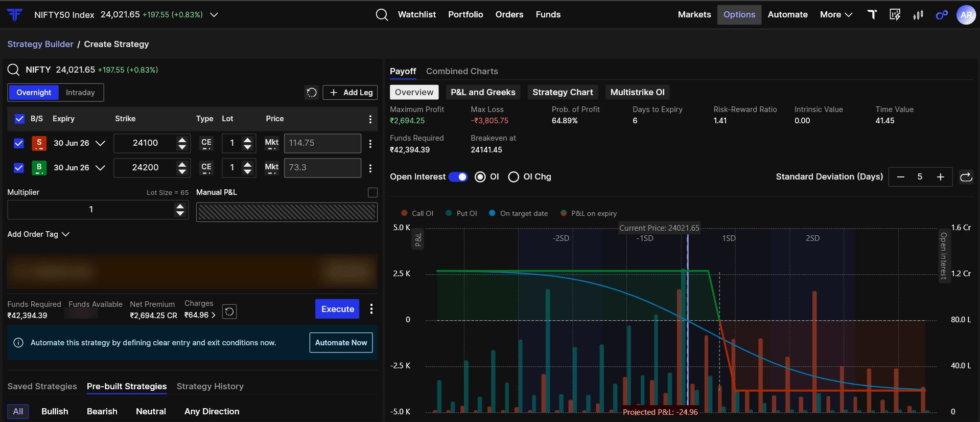Open the Multistrike OI tab

pyautogui.click(x=638, y=93)
